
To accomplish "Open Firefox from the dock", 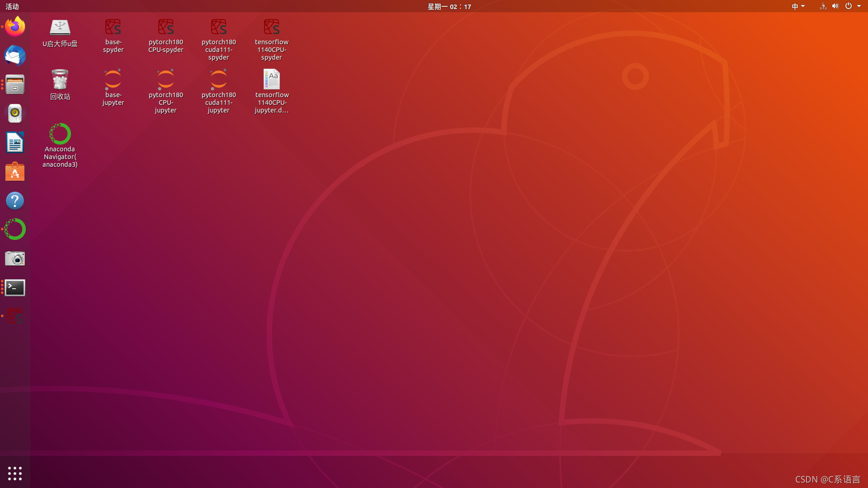I will (15, 27).
